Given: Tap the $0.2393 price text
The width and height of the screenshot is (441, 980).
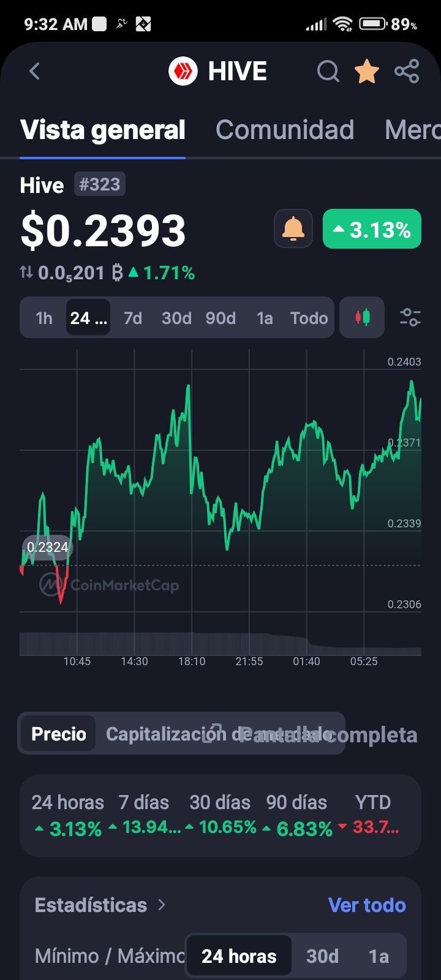Looking at the screenshot, I should pyautogui.click(x=103, y=231).
